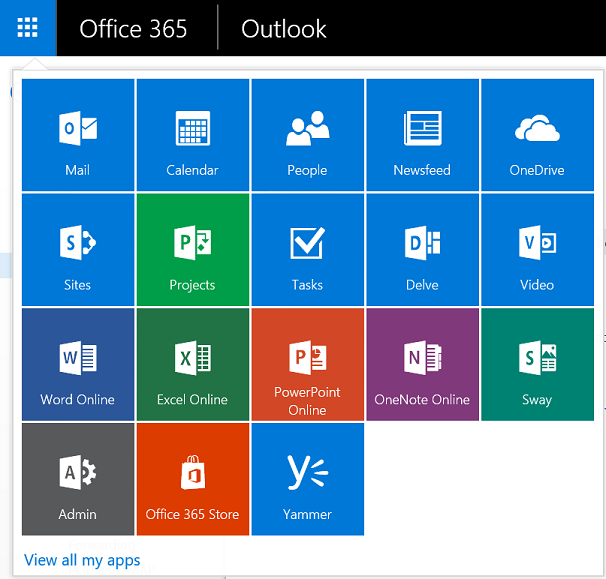Launch the People app
The width and height of the screenshot is (606, 579).
pyautogui.click(x=308, y=135)
